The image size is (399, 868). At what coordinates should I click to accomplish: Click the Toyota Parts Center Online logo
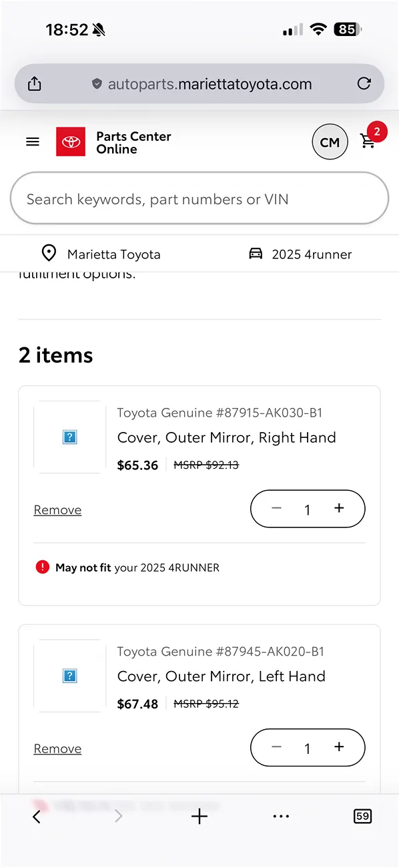[x=113, y=142]
